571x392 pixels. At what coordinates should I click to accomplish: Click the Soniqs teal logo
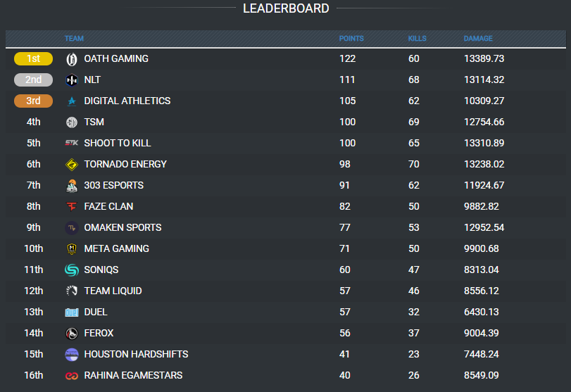(x=72, y=270)
